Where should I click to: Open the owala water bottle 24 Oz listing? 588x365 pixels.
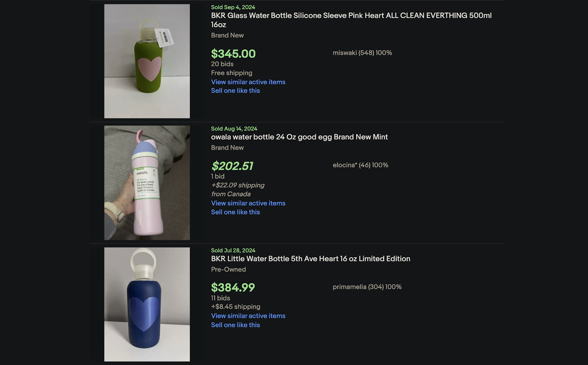click(x=299, y=137)
